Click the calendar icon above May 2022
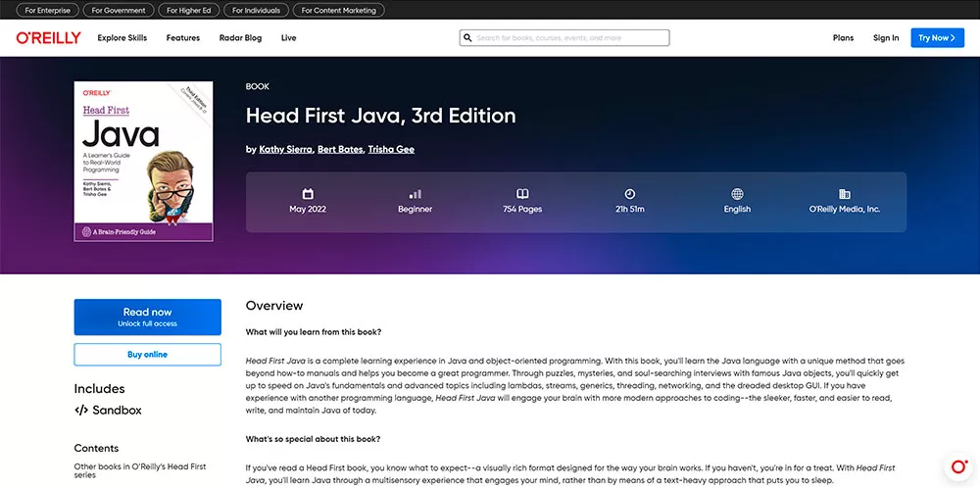This screenshot has width=980, height=489. point(308,194)
